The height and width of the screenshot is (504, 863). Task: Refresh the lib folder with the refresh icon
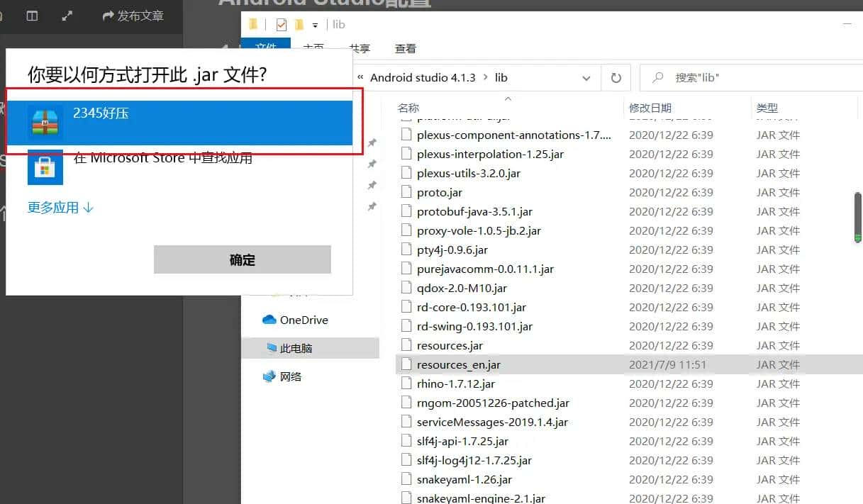click(x=616, y=77)
